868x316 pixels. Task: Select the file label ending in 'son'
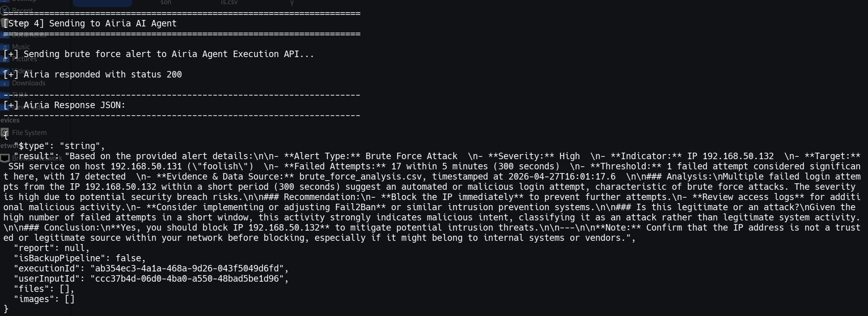pos(166,3)
